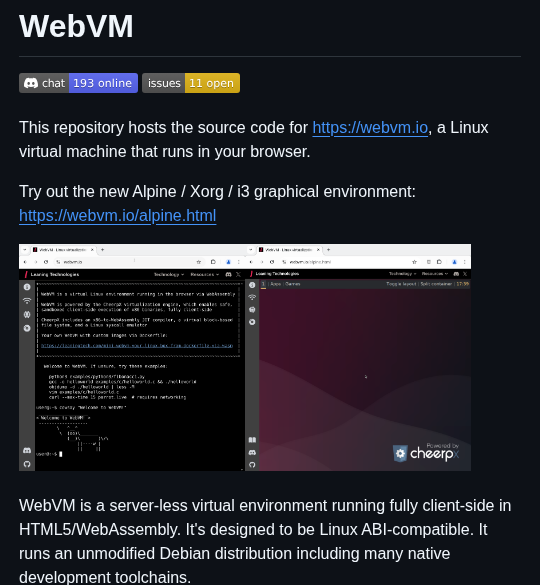Click the WebVM page heading

pyautogui.click(x=76, y=26)
